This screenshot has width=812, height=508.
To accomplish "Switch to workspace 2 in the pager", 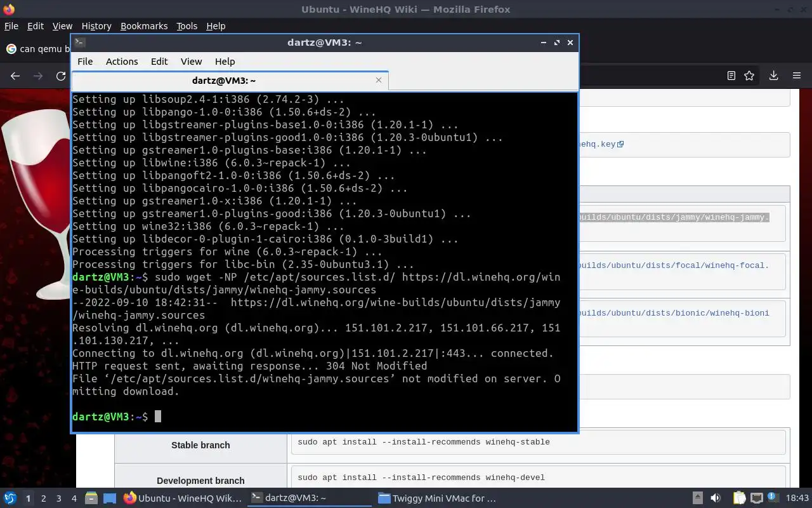I will point(44,498).
